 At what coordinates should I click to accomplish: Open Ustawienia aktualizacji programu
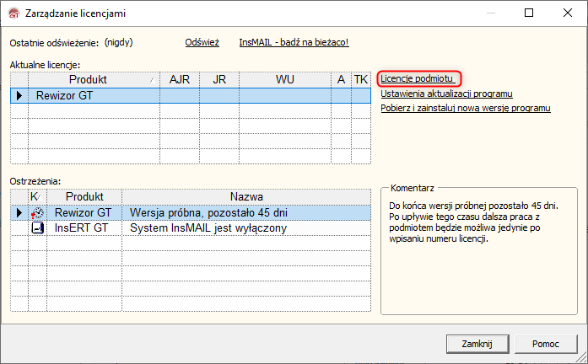point(446,94)
